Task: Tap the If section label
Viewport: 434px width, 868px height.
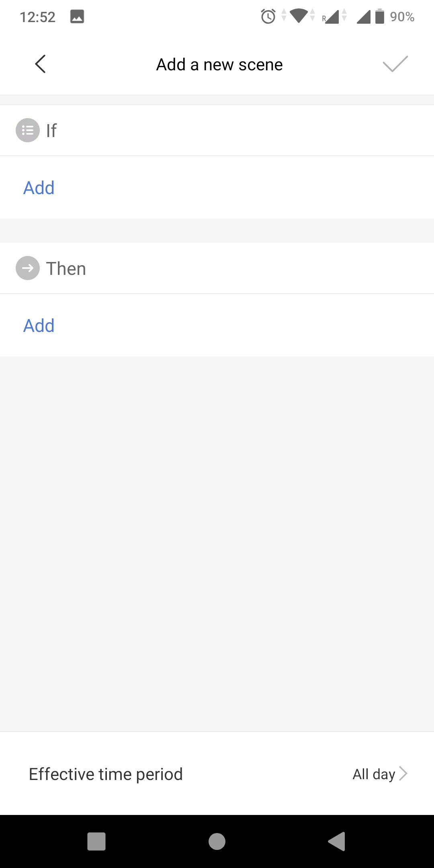Action: [51, 131]
